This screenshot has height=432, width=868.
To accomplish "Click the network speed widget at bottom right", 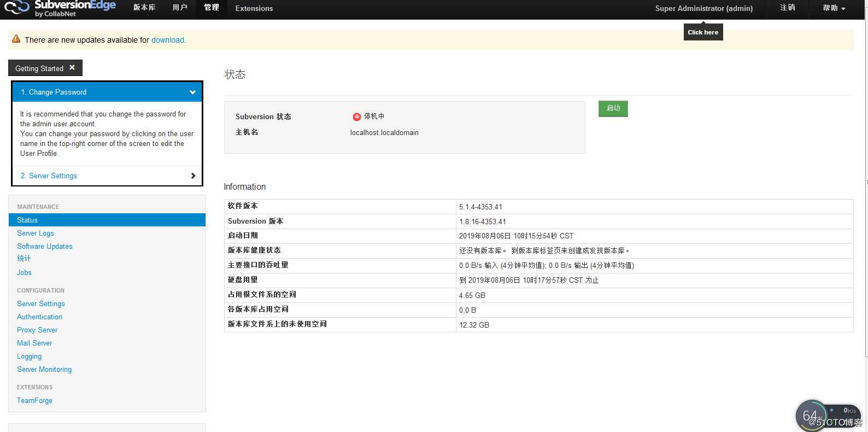I will 829,416.
